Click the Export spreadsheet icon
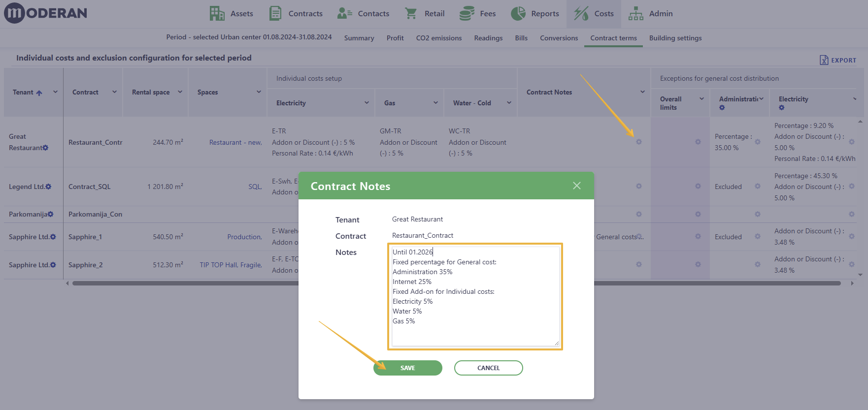This screenshot has height=410, width=868. [824, 60]
